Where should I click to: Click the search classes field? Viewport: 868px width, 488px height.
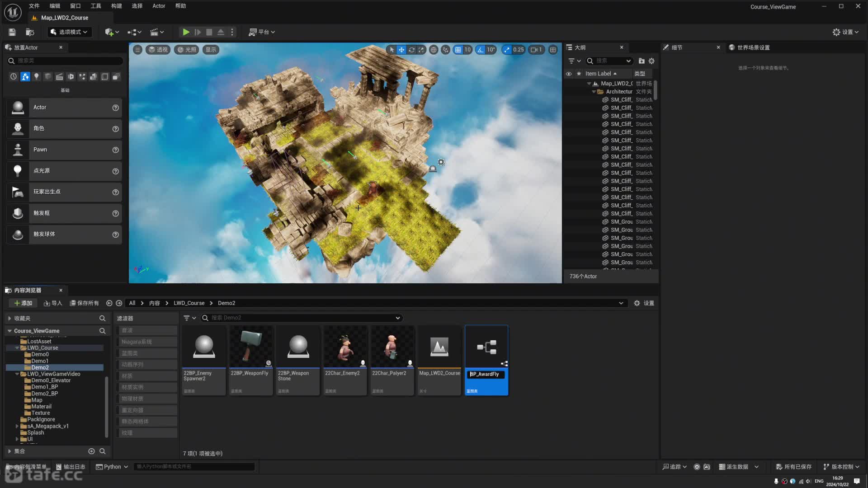click(66, 61)
